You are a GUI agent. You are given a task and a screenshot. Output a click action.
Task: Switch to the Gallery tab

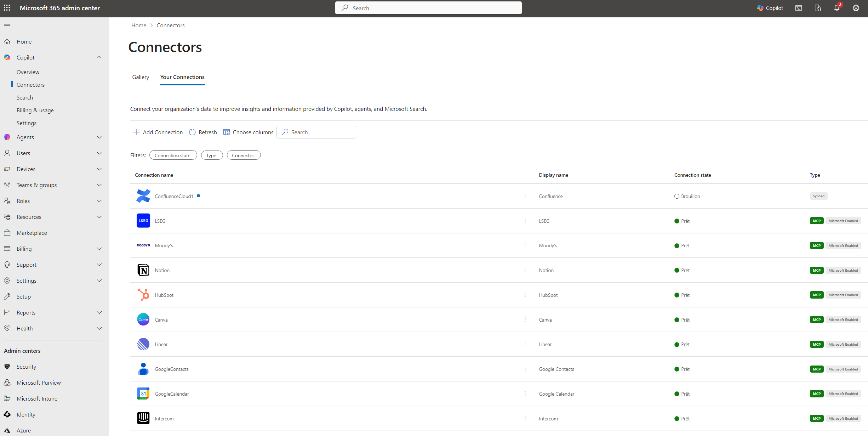pos(141,77)
